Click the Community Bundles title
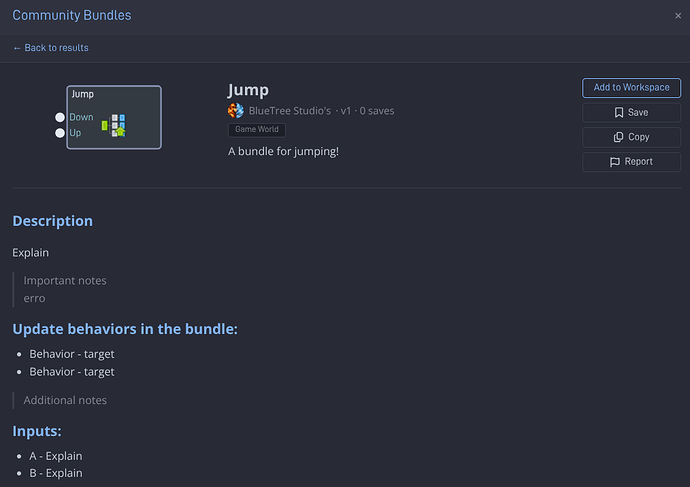The image size is (690, 487). pos(72,15)
